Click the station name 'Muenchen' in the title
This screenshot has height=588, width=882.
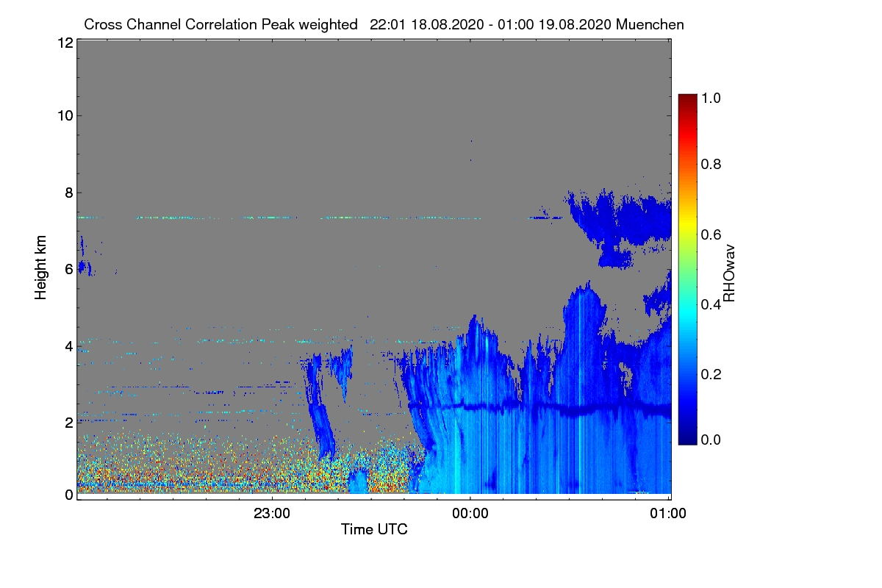(x=650, y=24)
